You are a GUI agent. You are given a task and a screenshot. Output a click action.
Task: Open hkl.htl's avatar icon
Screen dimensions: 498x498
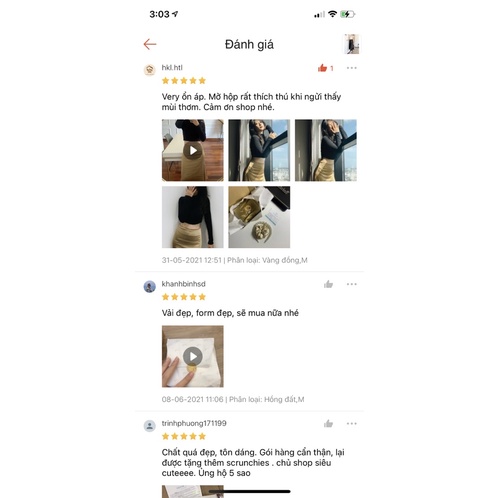point(150,70)
